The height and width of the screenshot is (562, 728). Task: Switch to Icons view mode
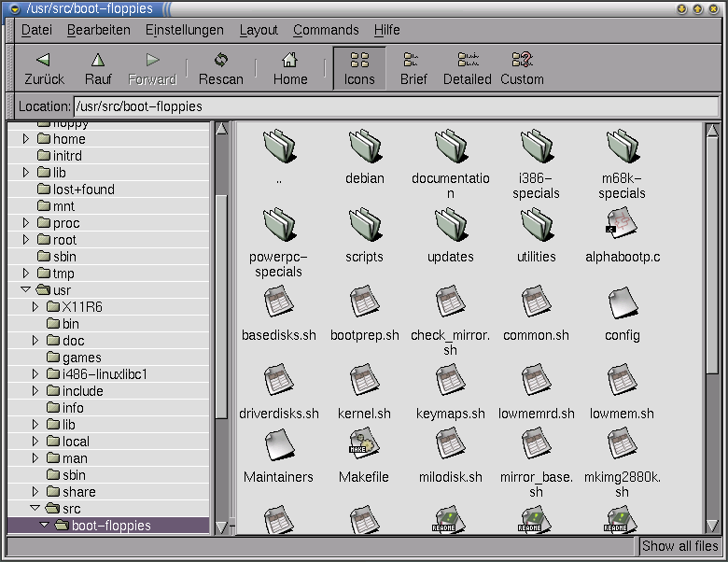(359, 69)
